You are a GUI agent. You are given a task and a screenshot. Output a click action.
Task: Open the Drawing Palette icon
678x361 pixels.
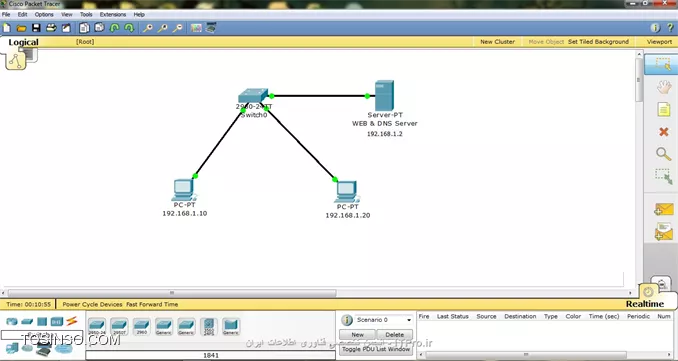[196, 28]
